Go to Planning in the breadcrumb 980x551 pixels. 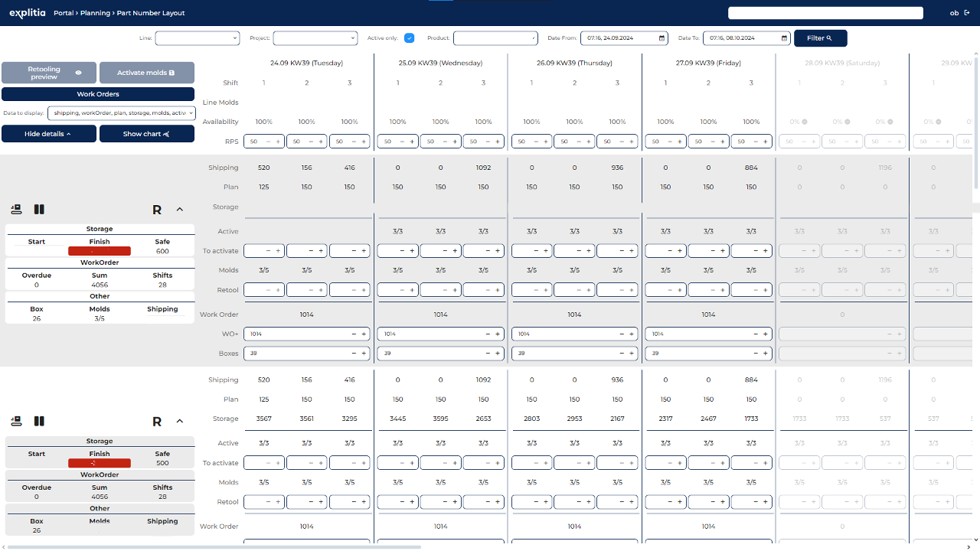(x=95, y=13)
